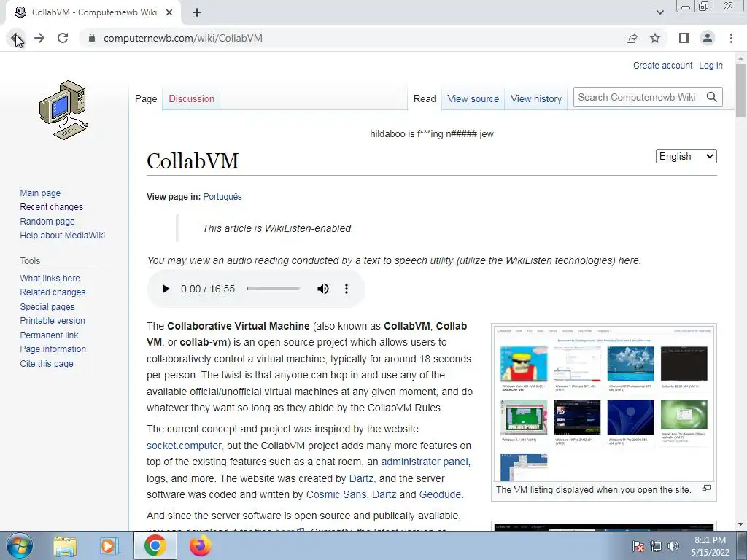
Task: Open Special pages link
Action: (x=47, y=307)
